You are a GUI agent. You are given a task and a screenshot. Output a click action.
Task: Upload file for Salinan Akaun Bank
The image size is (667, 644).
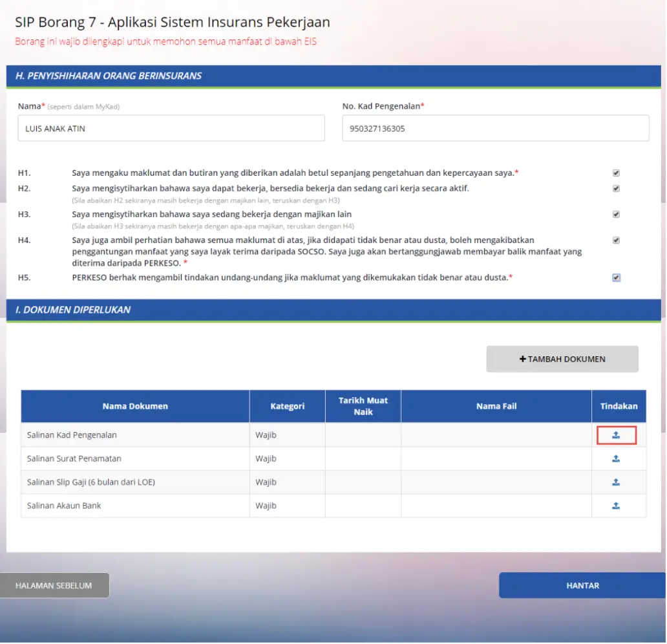point(616,505)
